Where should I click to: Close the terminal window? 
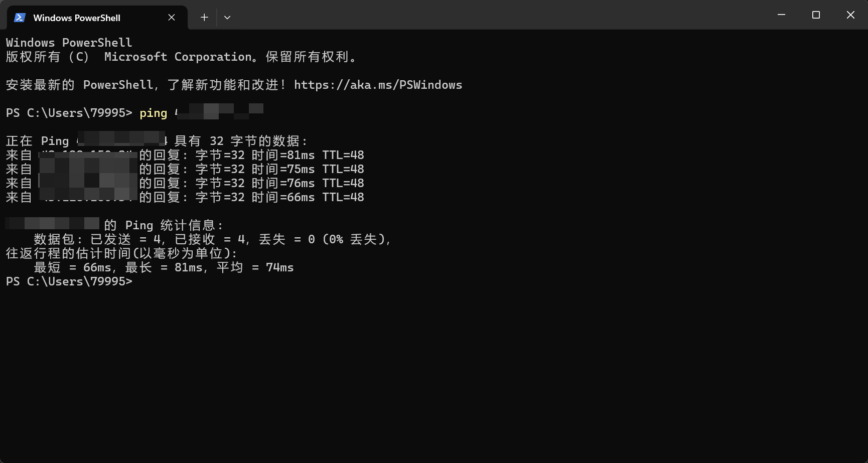click(x=850, y=15)
